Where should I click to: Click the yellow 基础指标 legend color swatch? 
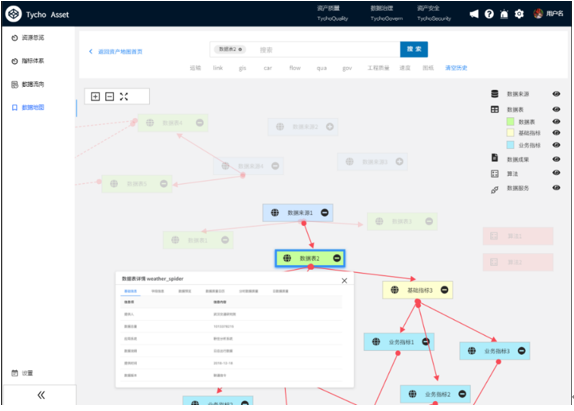(x=510, y=133)
